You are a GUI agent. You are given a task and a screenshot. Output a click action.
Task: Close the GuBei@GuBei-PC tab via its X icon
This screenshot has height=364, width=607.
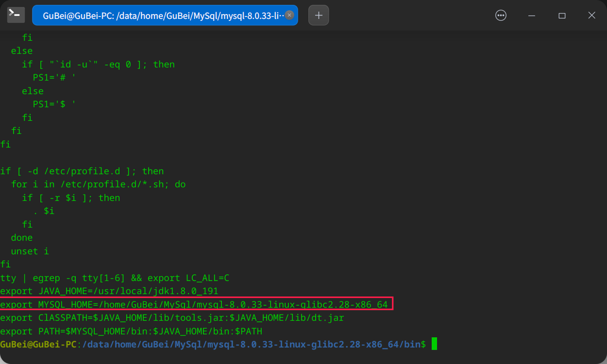289,15
